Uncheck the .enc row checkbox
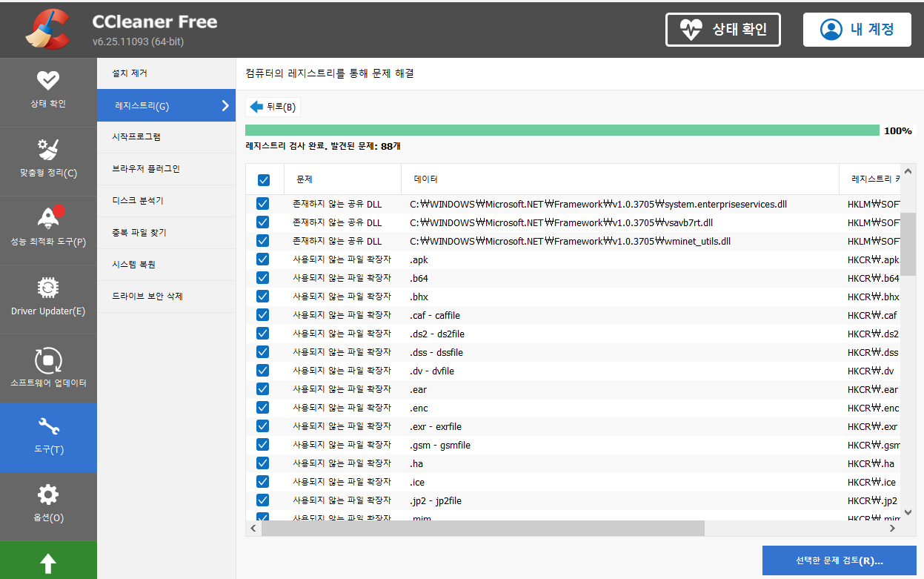The image size is (924, 579). [262, 408]
